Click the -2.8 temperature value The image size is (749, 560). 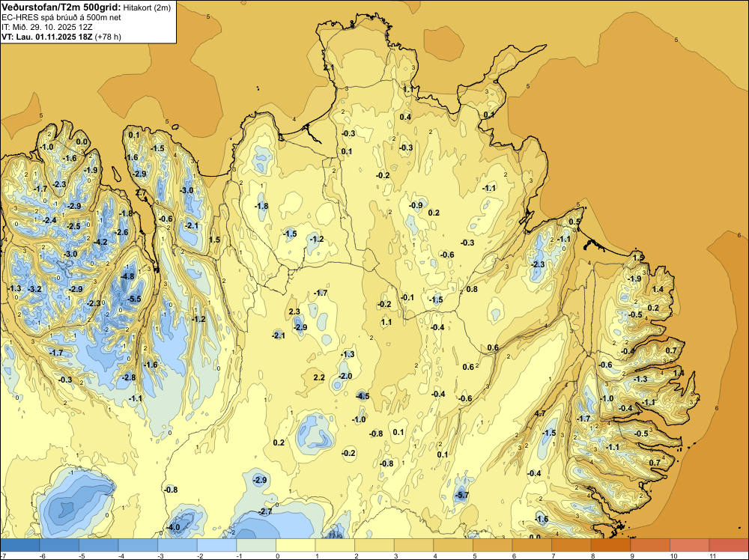click(129, 377)
